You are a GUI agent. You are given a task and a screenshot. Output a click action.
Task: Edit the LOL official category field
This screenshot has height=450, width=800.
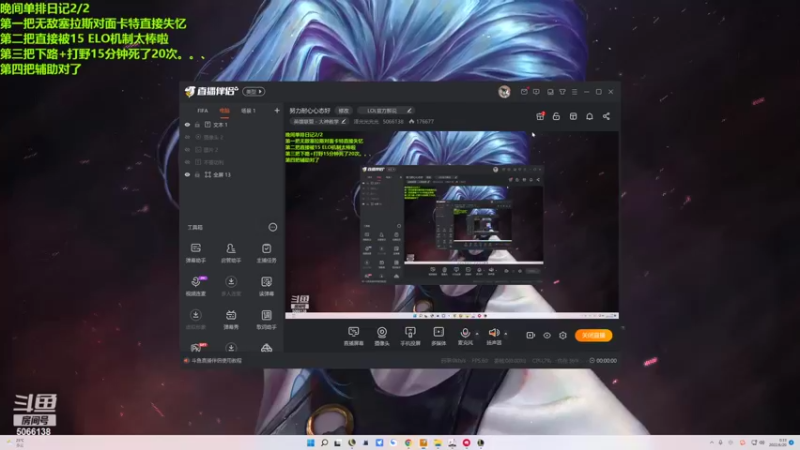pos(385,110)
